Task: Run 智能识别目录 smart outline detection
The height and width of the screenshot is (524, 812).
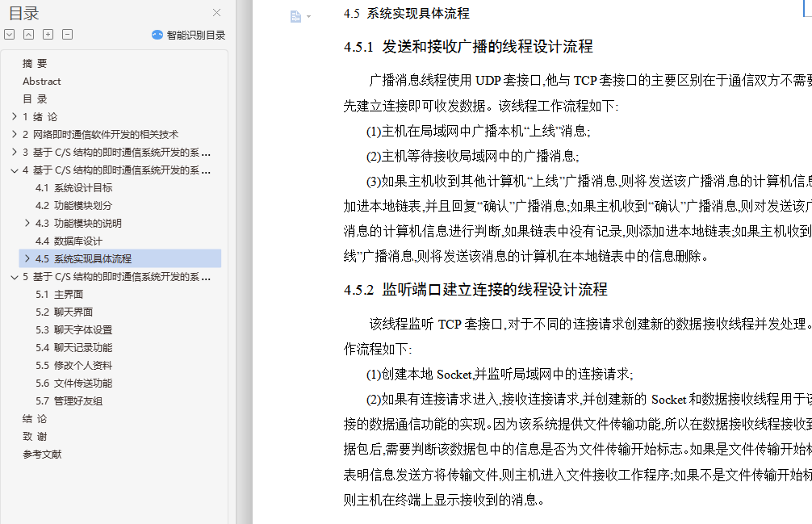Action: click(189, 35)
